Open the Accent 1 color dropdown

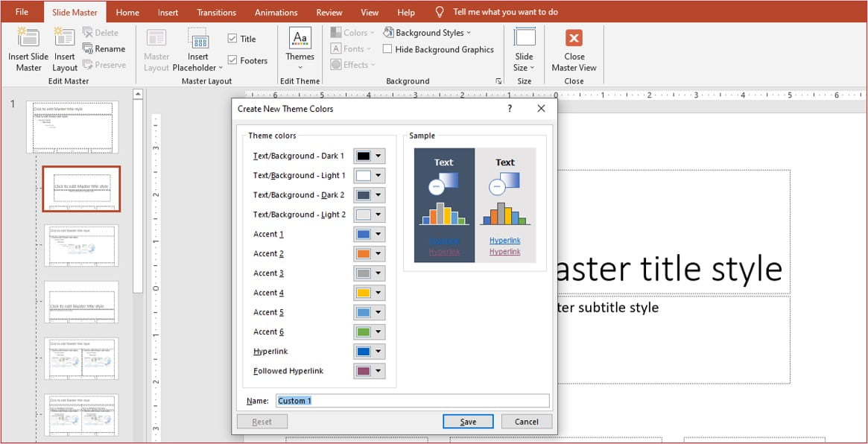click(378, 234)
